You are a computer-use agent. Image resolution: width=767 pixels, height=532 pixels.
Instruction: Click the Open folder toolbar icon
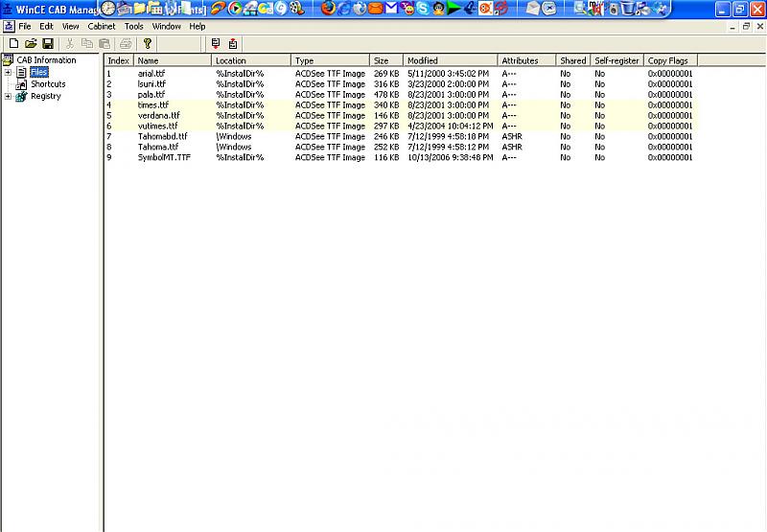[x=31, y=43]
